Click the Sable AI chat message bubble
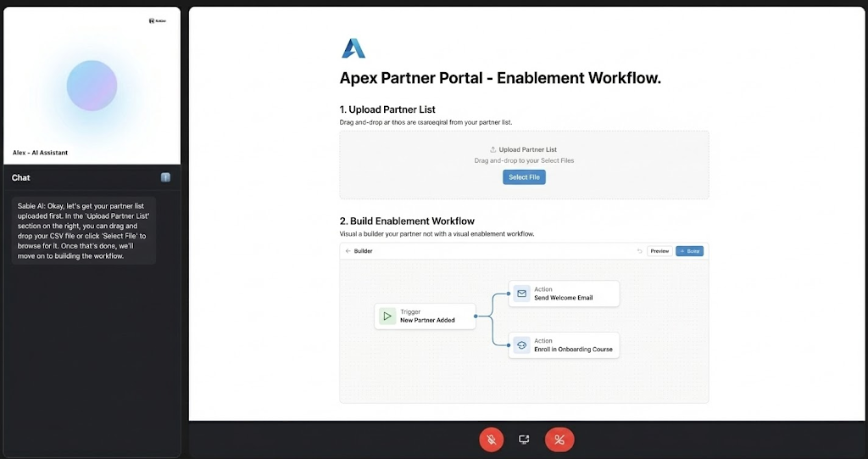Screen dimensions: 868x459 pos(83,231)
